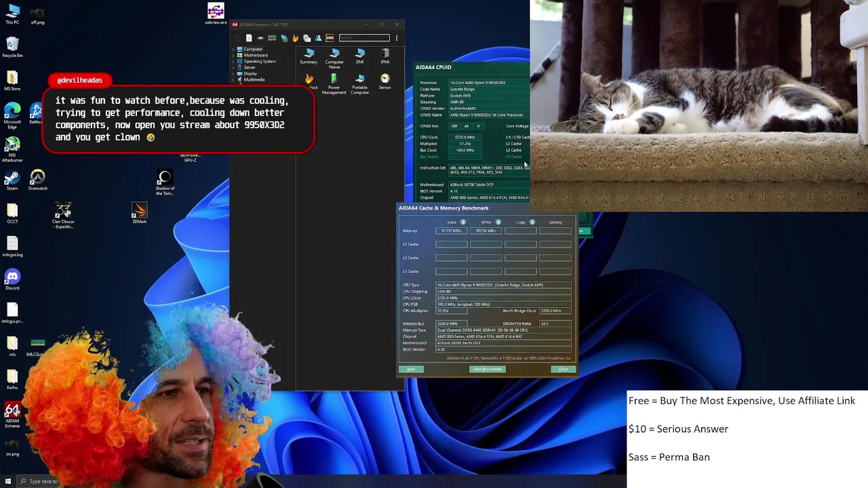Click Save in the benchmark window
The image size is (868, 488).
click(x=411, y=369)
